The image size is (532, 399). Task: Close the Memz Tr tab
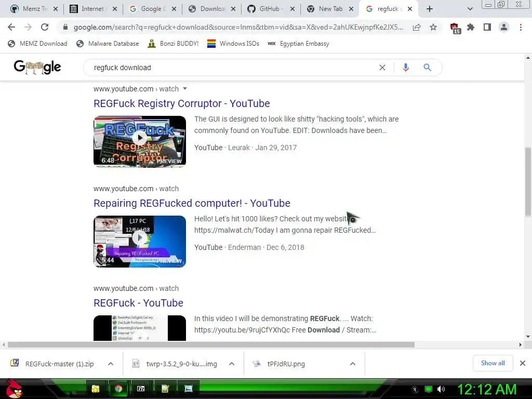(x=56, y=9)
